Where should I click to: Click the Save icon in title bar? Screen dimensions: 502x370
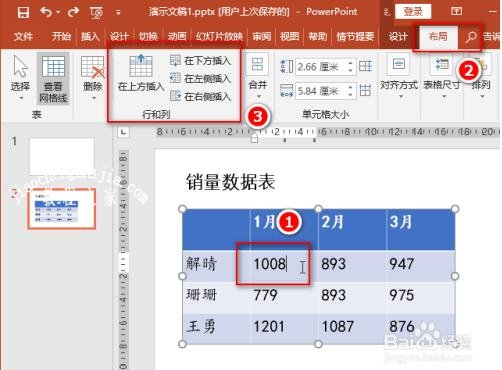click(23, 13)
